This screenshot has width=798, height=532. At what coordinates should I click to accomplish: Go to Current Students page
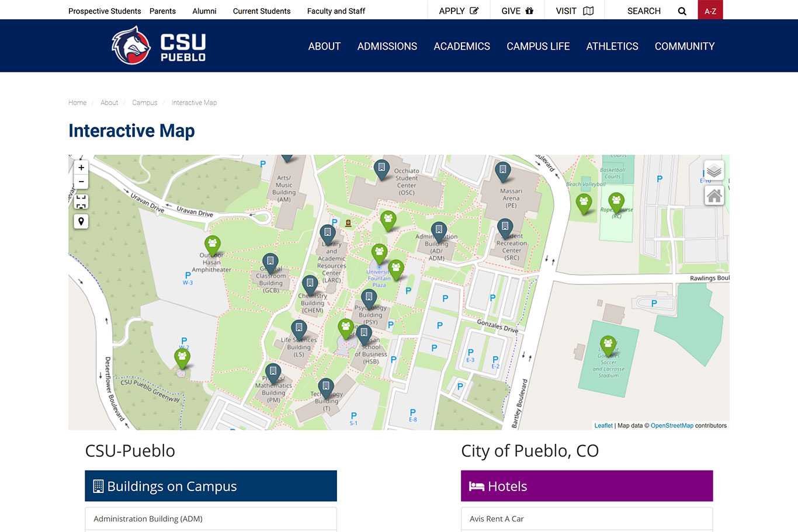[262, 11]
